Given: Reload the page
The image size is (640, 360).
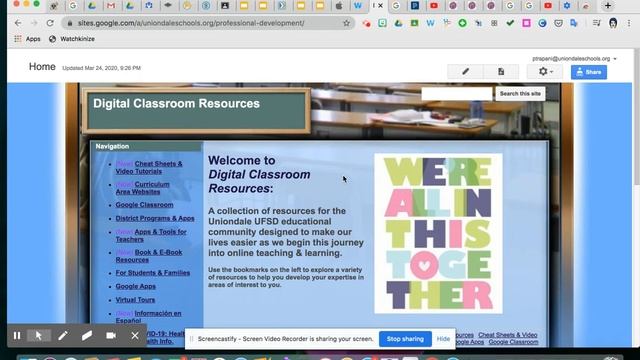Looking at the screenshot, I should pos(50,23).
